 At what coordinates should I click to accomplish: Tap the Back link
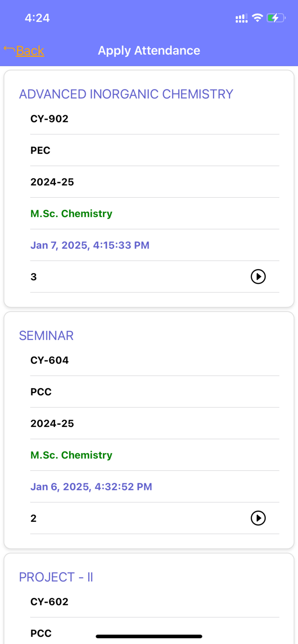(30, 51)
